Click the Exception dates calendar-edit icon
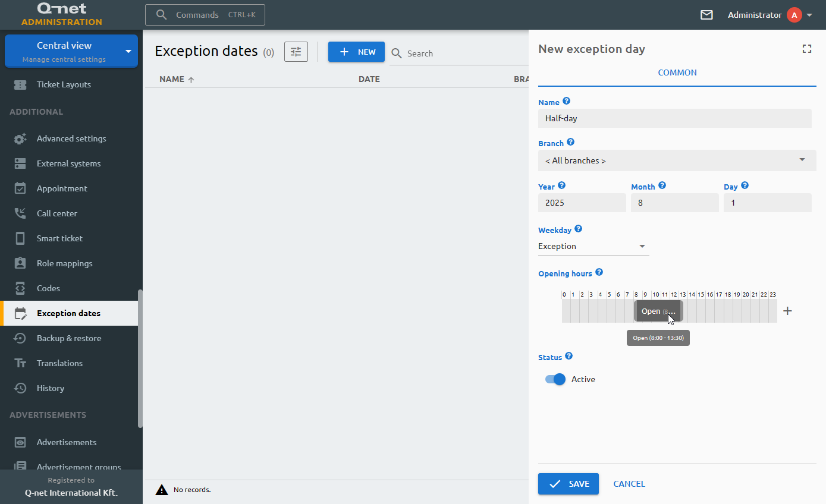 (x=20, y=313)
